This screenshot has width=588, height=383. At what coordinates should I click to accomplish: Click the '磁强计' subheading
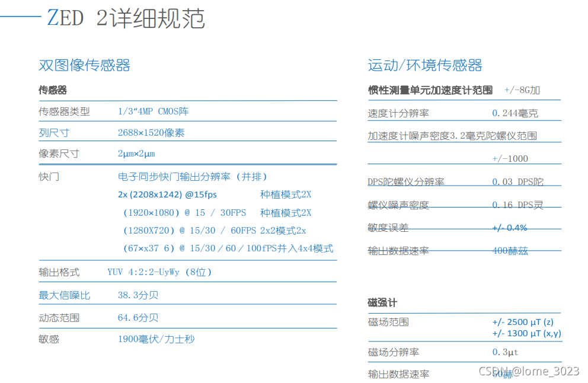tap(382, 302)
